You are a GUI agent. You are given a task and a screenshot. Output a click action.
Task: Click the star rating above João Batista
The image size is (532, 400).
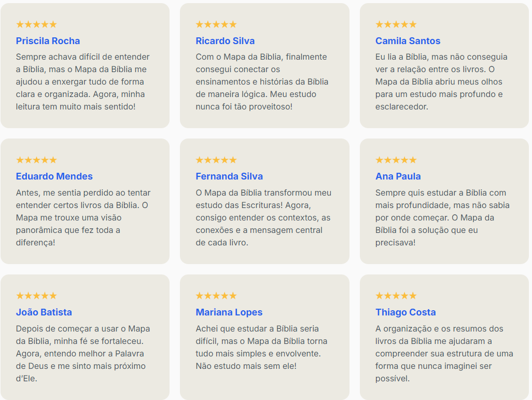[36, 296]
